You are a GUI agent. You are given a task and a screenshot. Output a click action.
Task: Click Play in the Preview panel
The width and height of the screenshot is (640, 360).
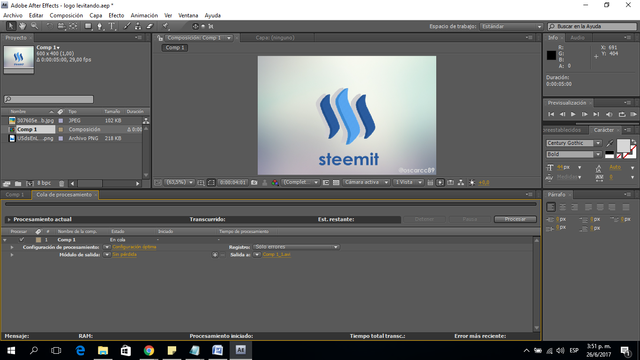click(x=573, y=114)
